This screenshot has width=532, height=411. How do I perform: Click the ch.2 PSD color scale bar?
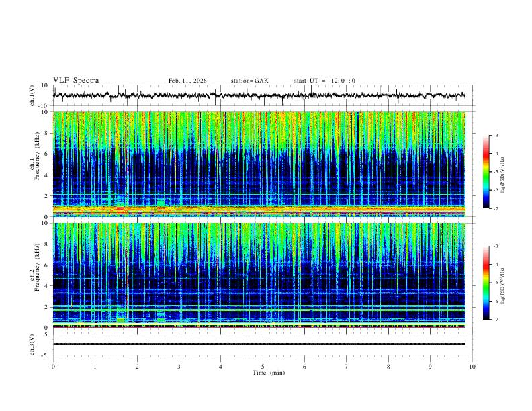pyautogui.click(x=486, y=283)
